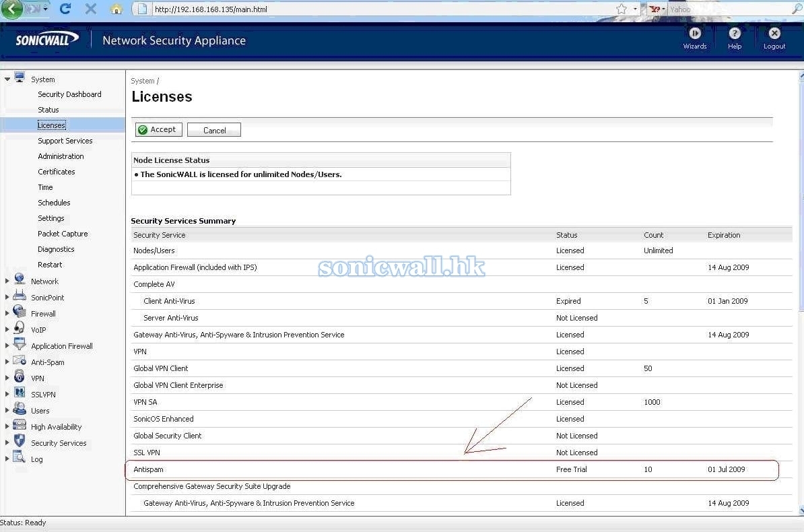Click the VoIP headset icon
The height and width of the screenshot is (532, 804).
(x=20, y=328)
